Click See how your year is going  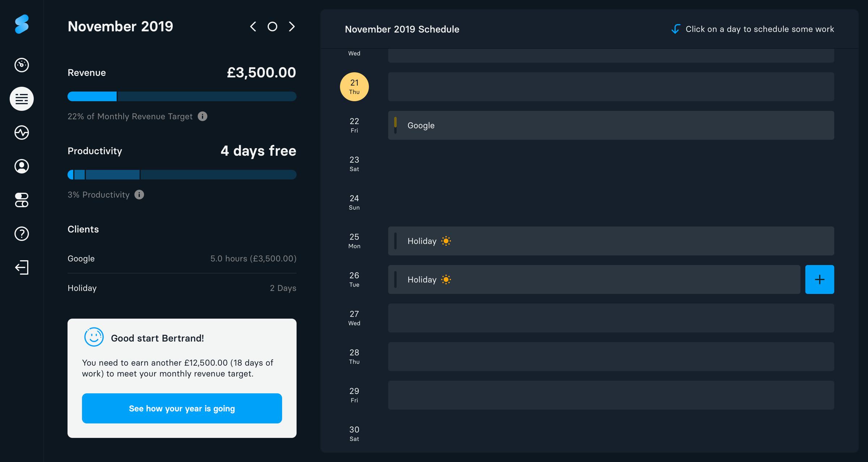coord(182,408)
